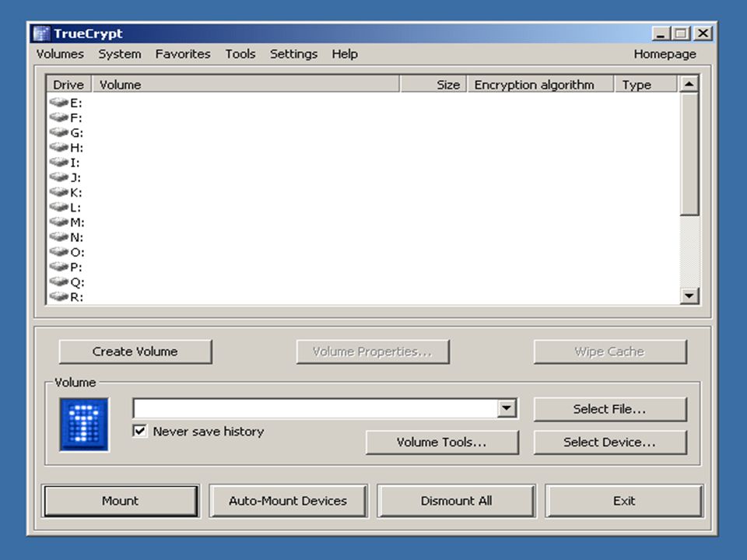Click the Volume Properties button
This screenshot has height=560, width=747.
tap(373, 352)
